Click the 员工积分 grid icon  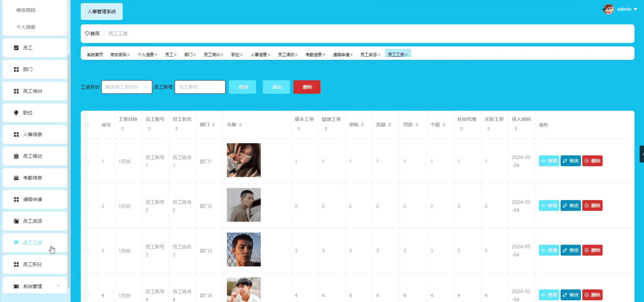[16, 265]
